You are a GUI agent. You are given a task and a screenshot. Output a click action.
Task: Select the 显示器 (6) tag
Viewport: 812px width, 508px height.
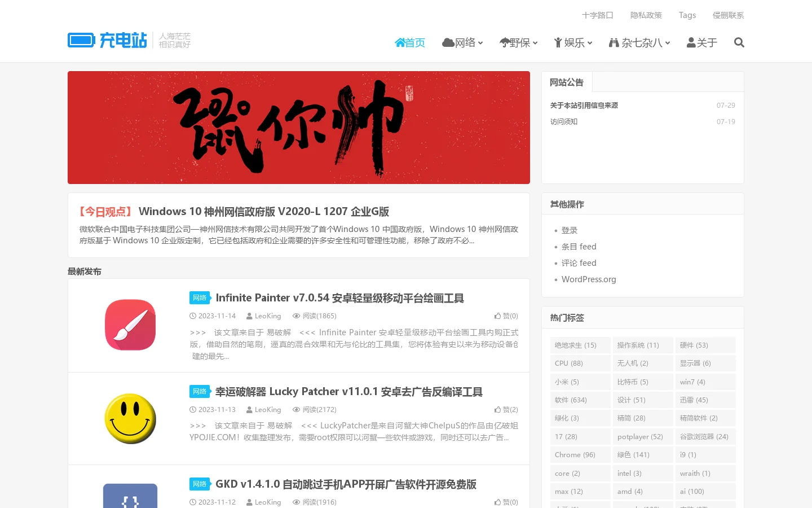tap(705, 364)
